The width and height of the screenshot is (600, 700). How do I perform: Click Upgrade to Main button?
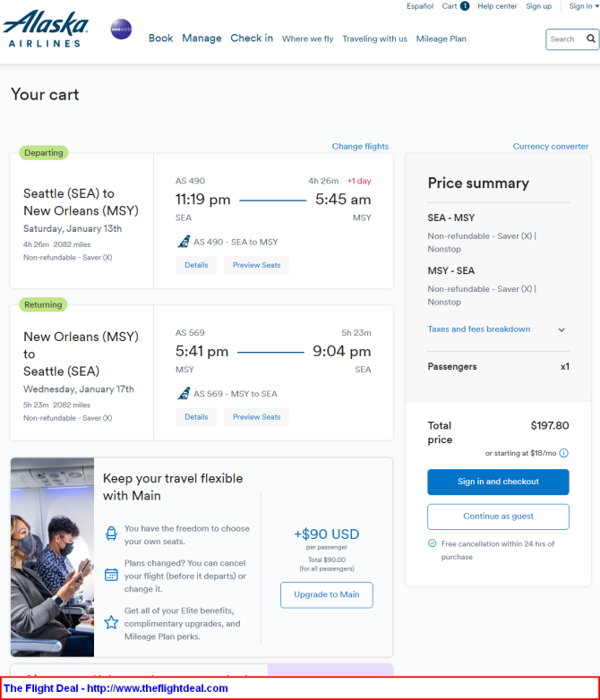click(327, 594)
